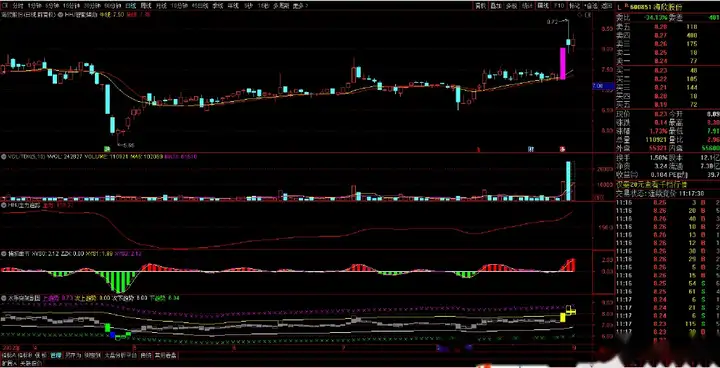720x368 pixels.
Task: Open the 指标A indicator tab
Action: click(x=8, y=355)
